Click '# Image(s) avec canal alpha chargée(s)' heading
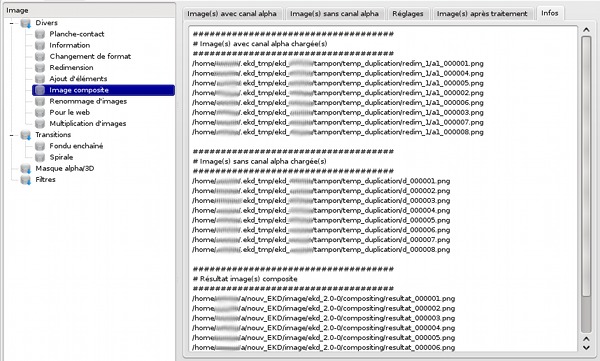Viewport: 600px width, 361px height. [260, 44]
